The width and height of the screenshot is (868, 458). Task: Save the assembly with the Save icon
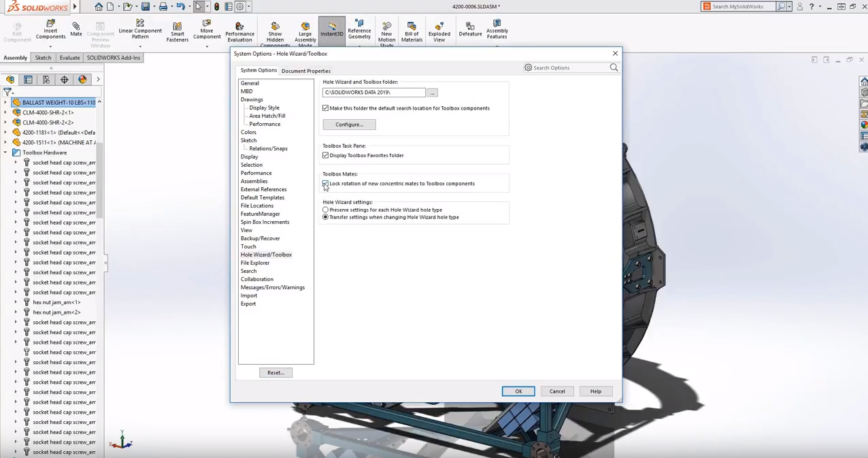click(146, 7)
